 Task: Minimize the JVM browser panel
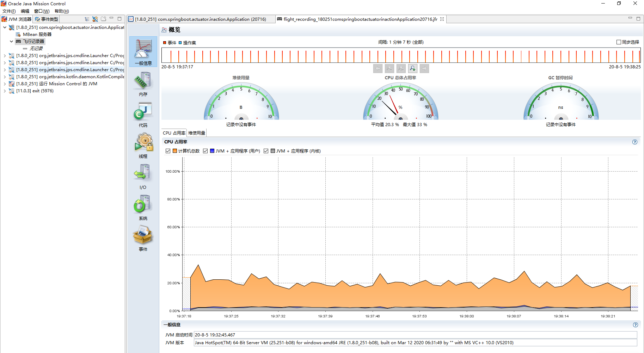click(x=111, y=18)
